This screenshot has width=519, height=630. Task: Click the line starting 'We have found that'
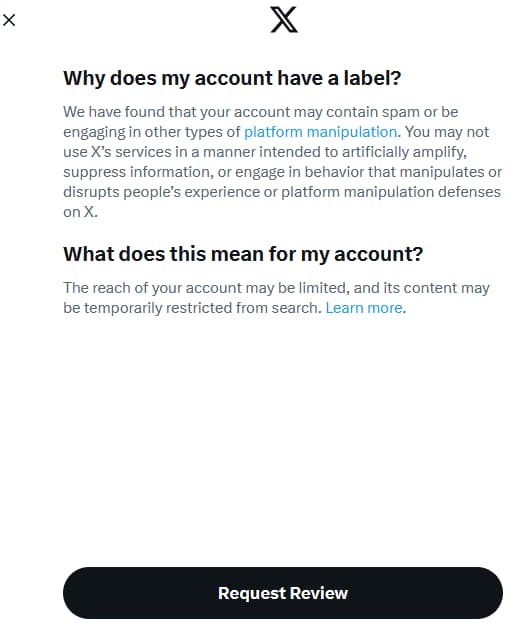[x=261, y=112]
